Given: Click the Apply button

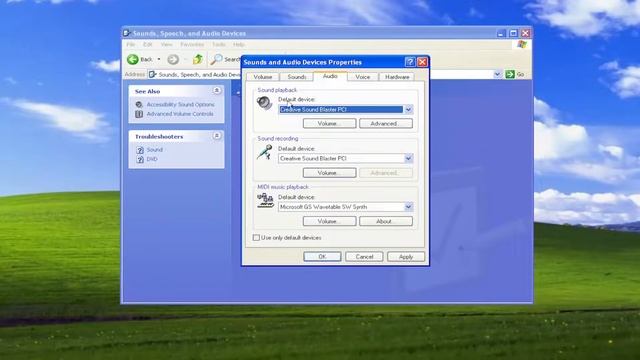Looking at the screenshot, I should [406, 257].
